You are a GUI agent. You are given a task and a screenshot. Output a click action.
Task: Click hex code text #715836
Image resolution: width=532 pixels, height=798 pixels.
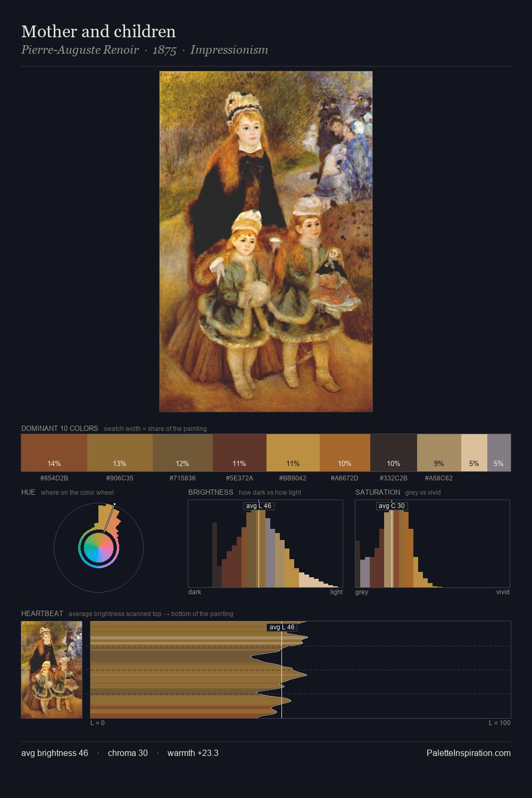[x=182, y=478]
